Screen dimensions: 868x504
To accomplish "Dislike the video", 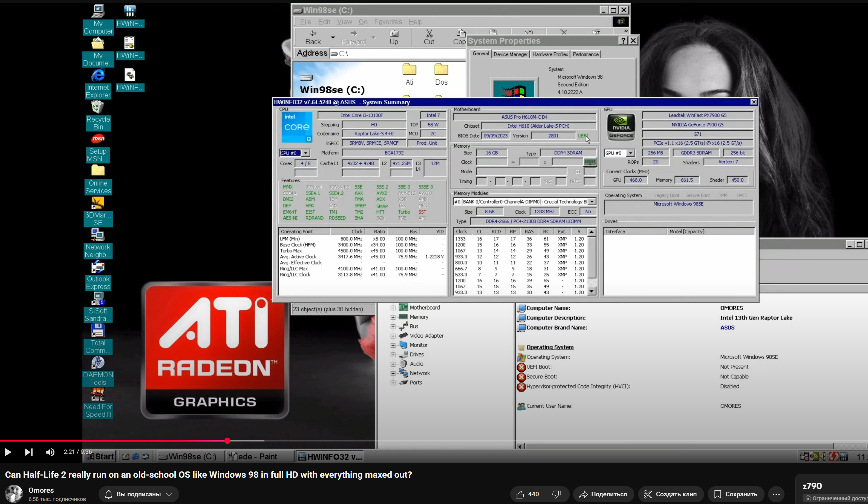I will [556, 494].
